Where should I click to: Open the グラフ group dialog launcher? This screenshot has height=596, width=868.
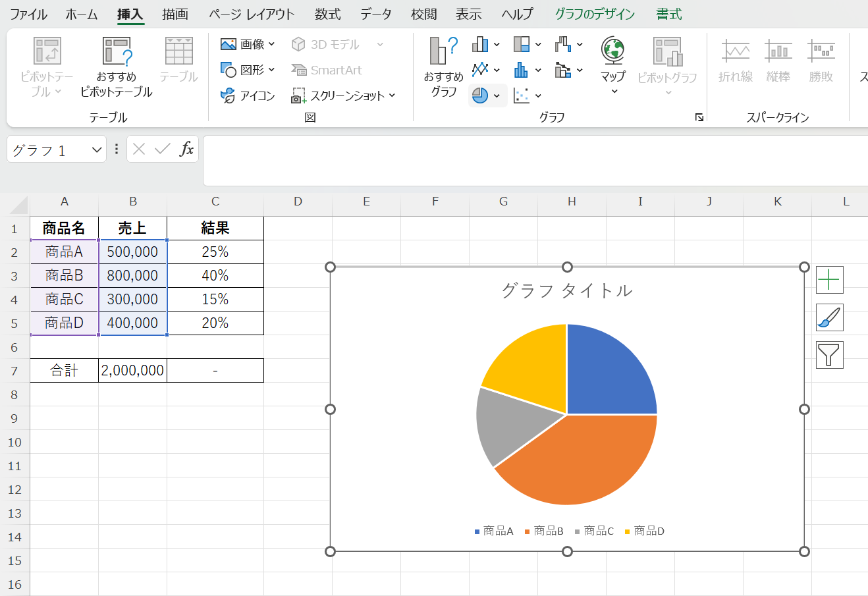[699, 117]
